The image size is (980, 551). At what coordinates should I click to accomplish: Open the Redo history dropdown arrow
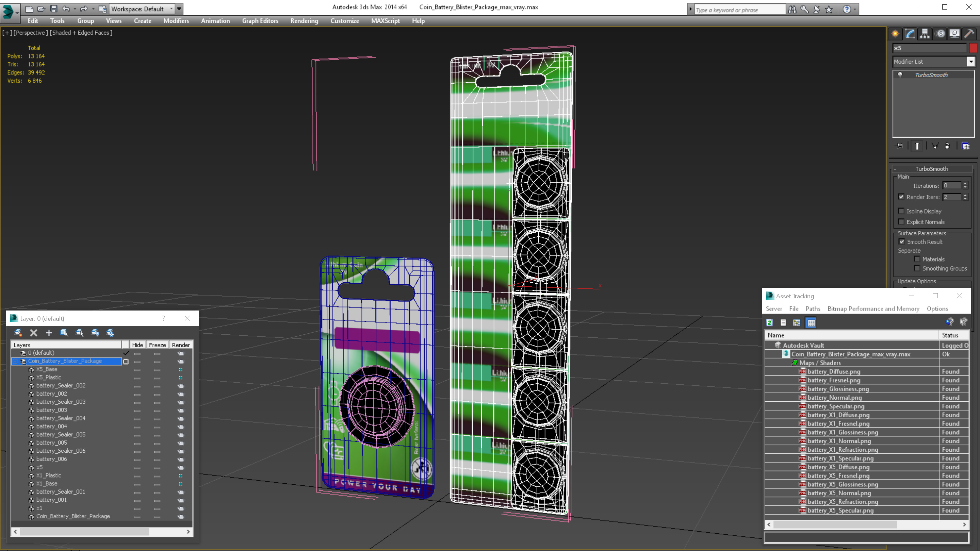93,9
